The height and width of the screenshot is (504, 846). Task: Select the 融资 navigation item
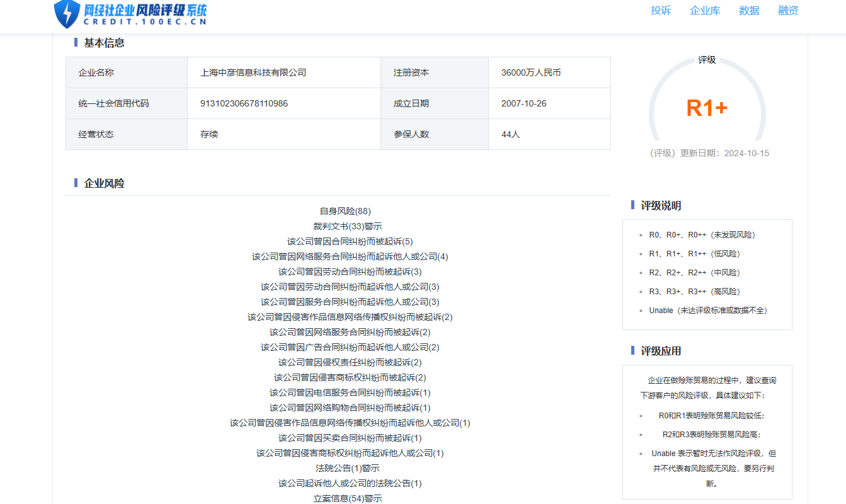tap(788, 11)
